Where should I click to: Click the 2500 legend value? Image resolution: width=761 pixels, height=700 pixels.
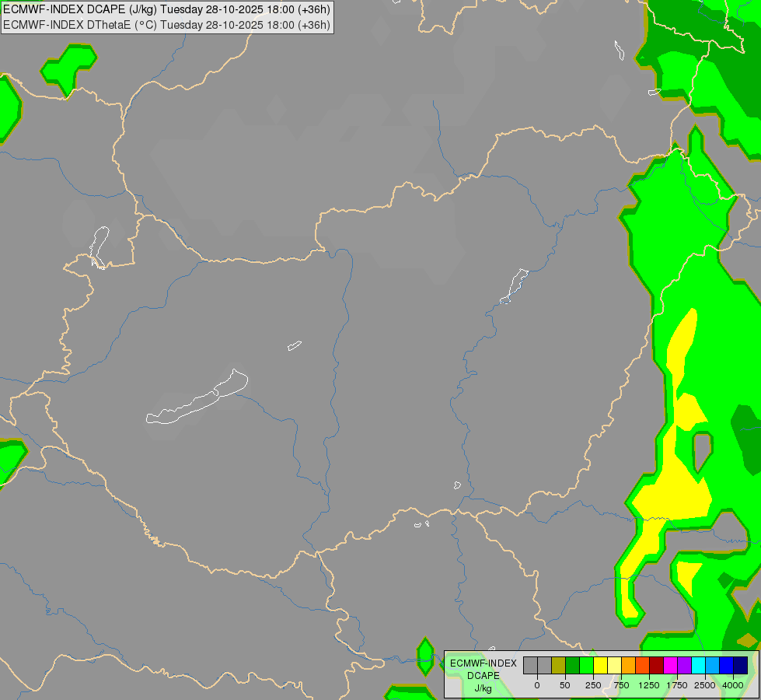(x=705, y=685)
